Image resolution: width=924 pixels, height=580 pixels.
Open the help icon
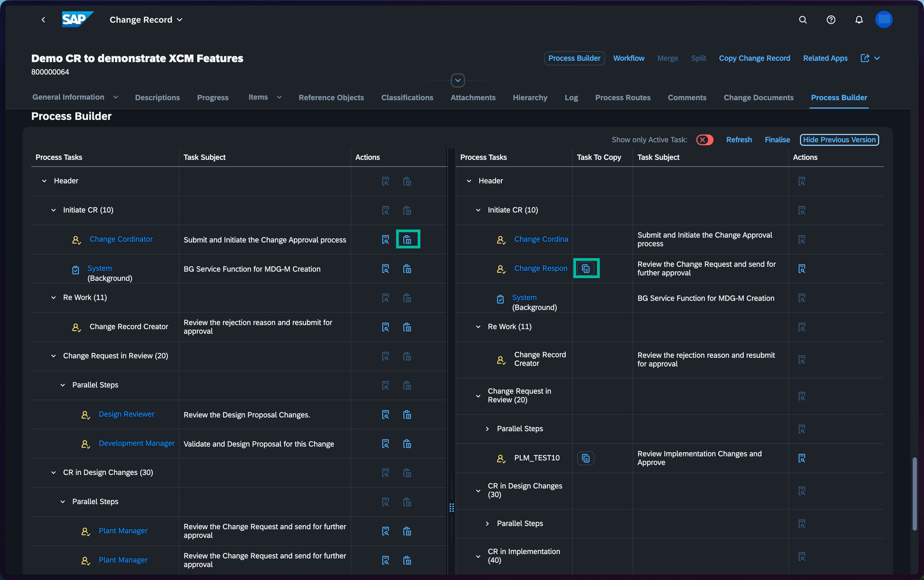(x=831, y=19)
